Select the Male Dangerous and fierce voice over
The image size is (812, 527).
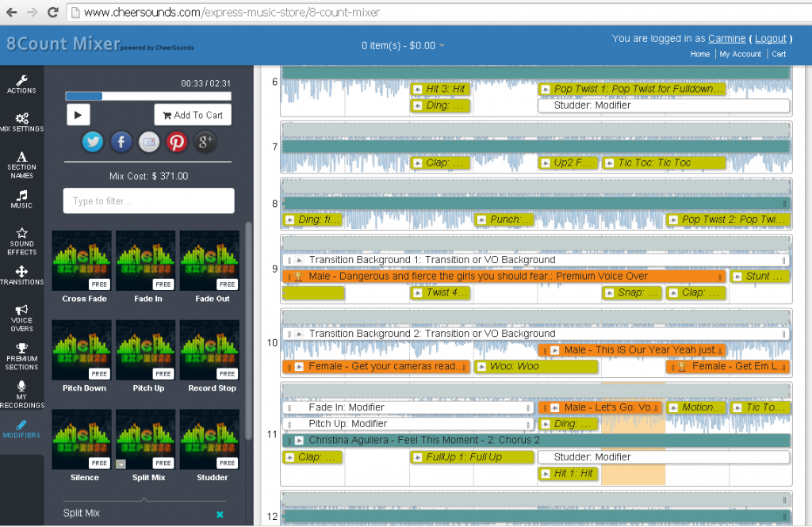[x=504, y=277]
